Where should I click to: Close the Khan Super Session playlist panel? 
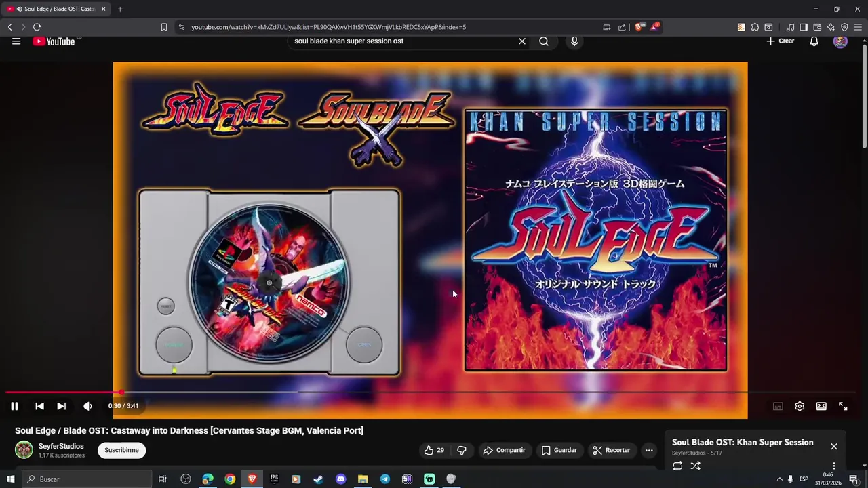pyautogui.click(x=834, y=446)
